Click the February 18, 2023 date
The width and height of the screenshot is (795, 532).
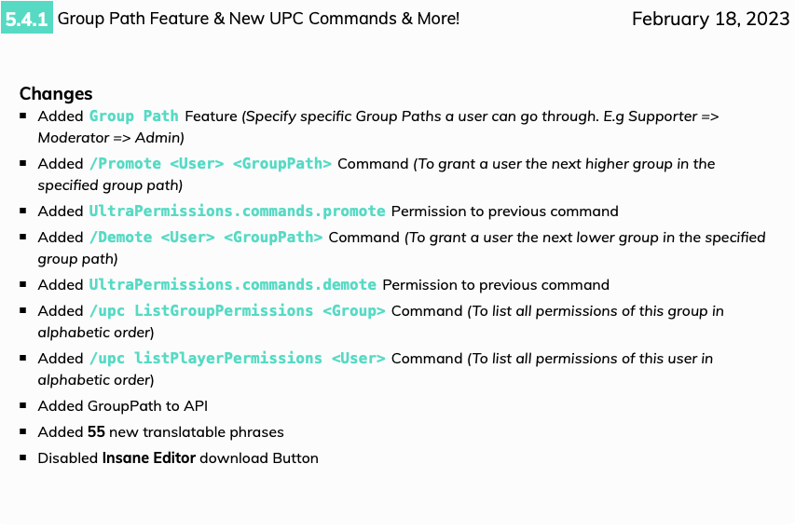(710, 19)
